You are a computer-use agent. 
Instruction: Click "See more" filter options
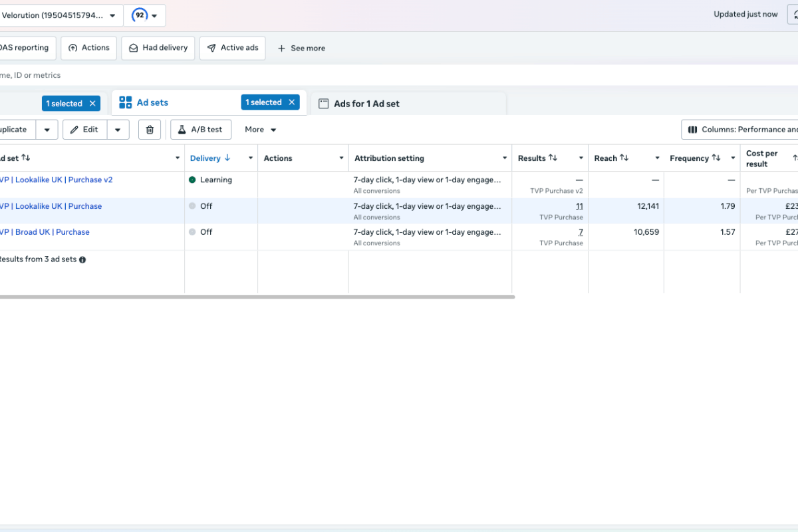coord(301,49)
